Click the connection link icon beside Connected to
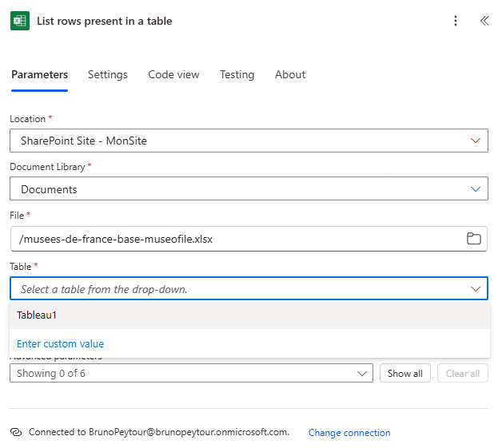This screenshot has height=448, width=494. 16,432
